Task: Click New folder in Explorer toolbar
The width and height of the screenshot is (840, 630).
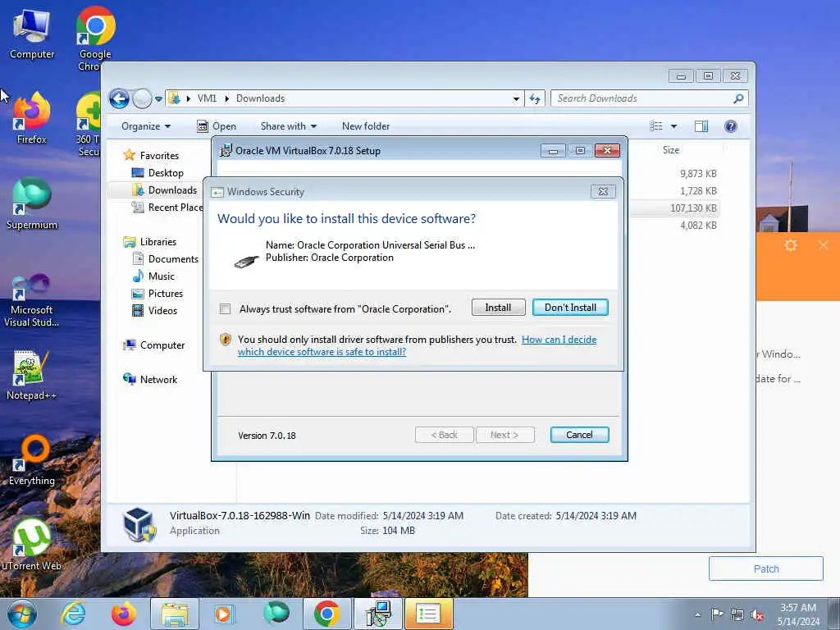Action: (366, 126)
